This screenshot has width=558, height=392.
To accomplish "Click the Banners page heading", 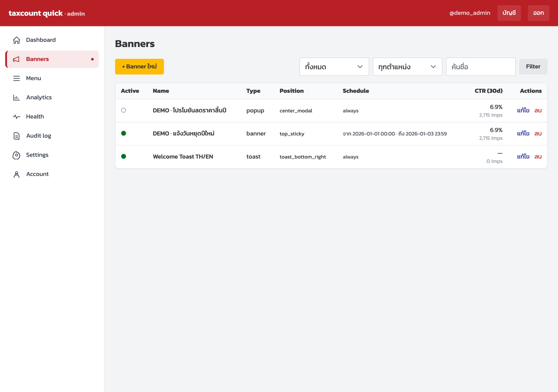I will click(135, 44).
